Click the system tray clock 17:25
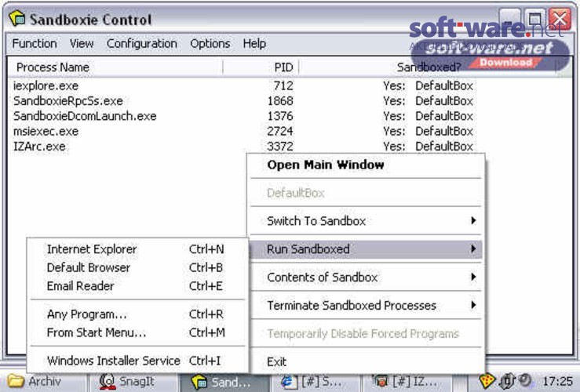The image size is (580, 392). (557, 382)
